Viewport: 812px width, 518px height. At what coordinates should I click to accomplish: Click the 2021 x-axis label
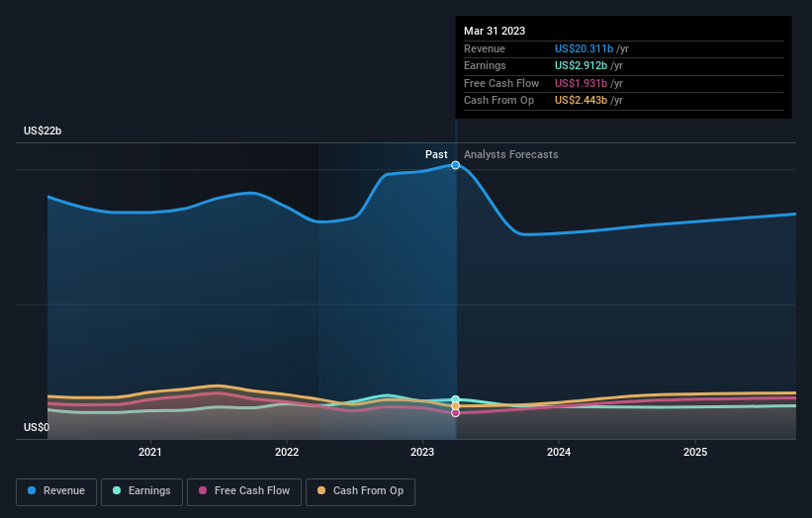[150, 453]
